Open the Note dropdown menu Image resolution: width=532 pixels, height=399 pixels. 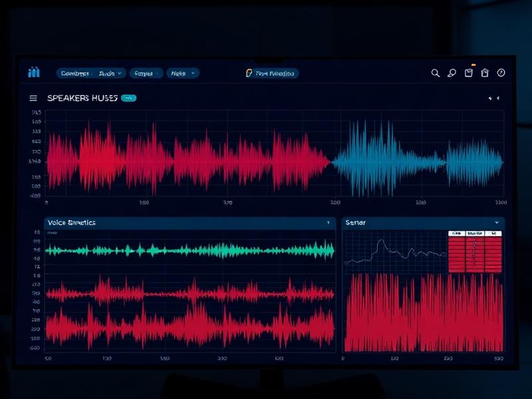coord(181,73)
